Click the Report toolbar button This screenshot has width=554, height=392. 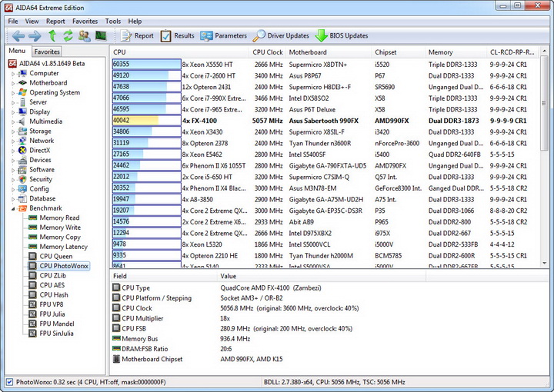click(137, 35)
